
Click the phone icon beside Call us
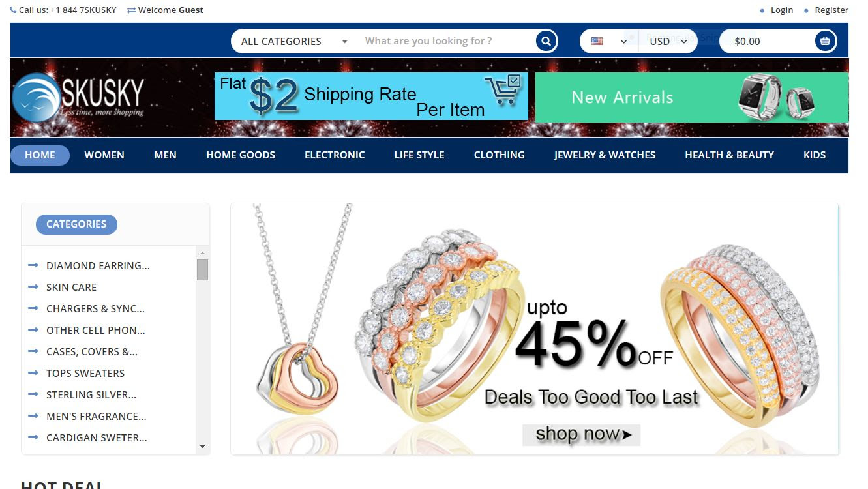tap(13, 10)
